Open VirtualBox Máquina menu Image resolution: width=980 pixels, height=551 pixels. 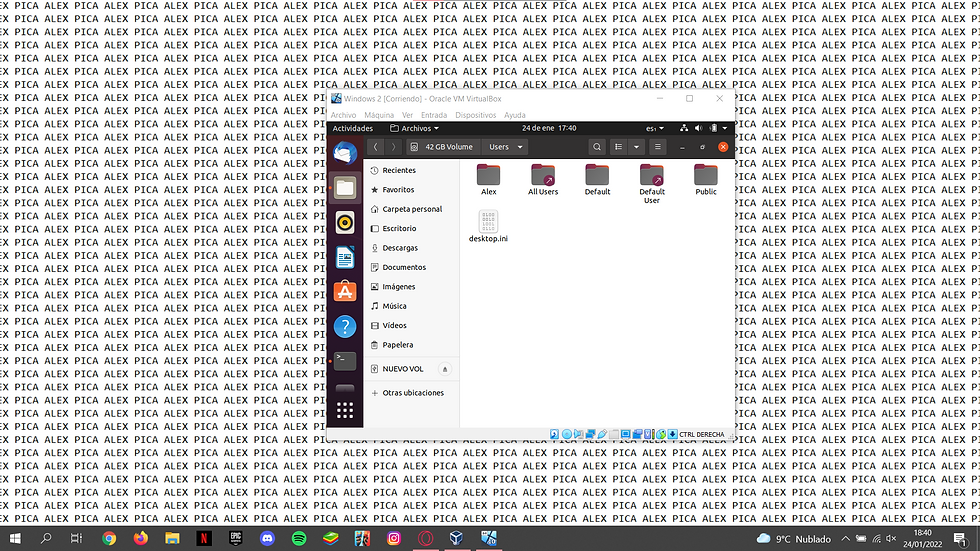coord(379,115)
